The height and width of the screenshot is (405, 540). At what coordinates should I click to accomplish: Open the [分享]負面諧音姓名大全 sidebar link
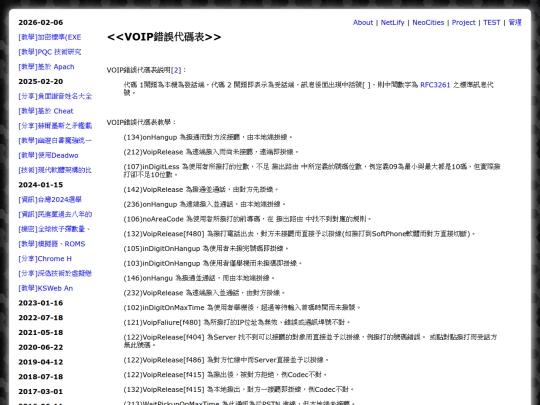click(x=55, y=96)
